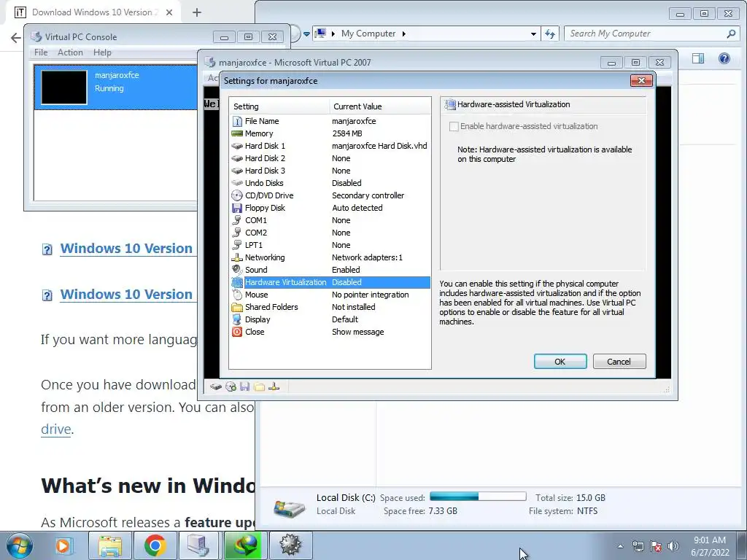This screenshot has width=747, height=560.
Task: Open the Display setting
Action: pyautogui.click(x=330, y=319)
